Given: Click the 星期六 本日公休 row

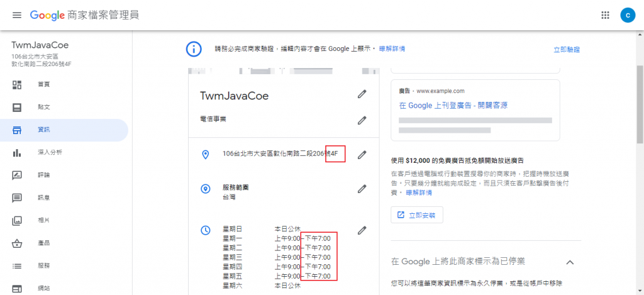Looking at the screenshot, I should (x=262, y=286).
